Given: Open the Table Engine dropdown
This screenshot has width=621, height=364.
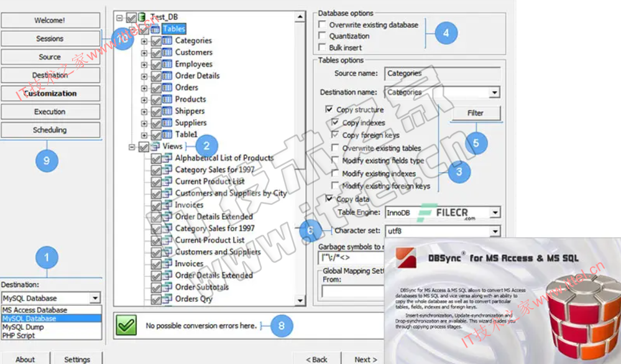Looking at the screenshot, I should [x=494, y=213].
